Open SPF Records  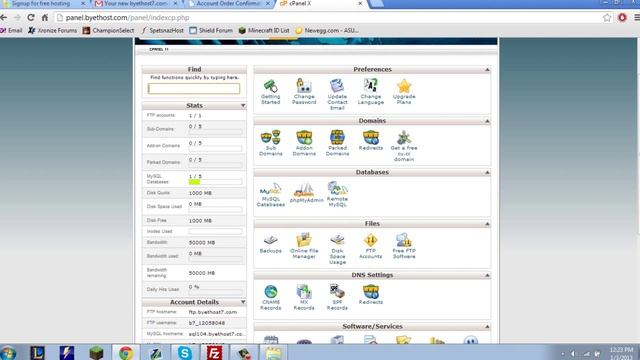click(337, 297)
